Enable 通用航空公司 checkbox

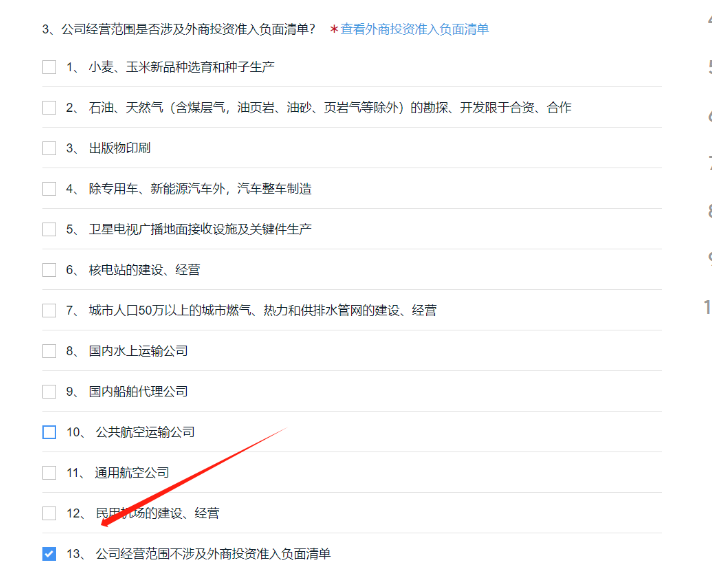pyautogui.click(x=49, y=473)
